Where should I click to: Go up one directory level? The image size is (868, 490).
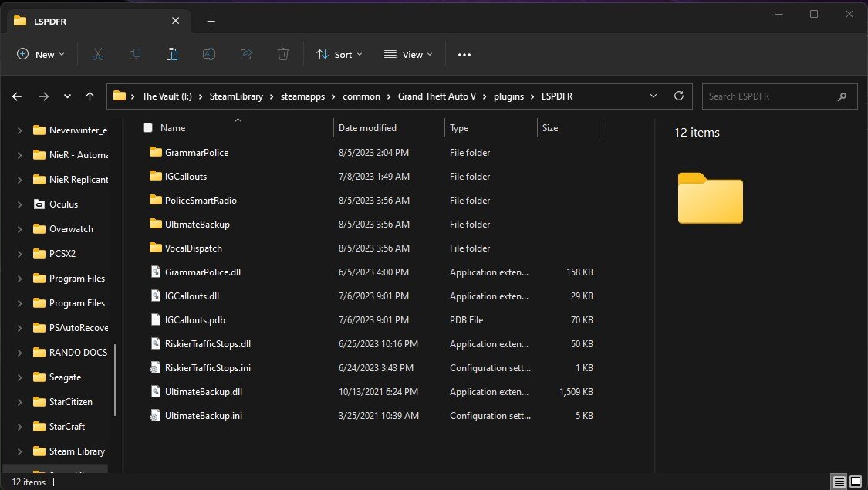coord(90,96)
